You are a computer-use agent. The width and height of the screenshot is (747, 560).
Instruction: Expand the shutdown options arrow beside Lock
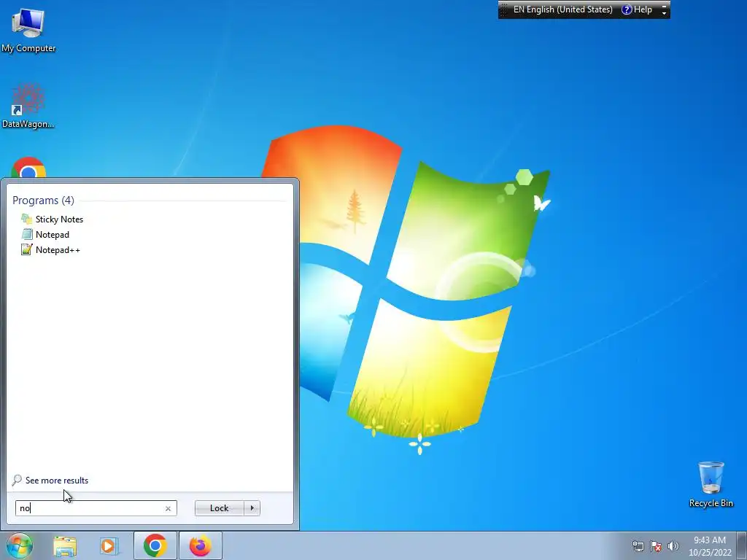[x=252, y=508]
